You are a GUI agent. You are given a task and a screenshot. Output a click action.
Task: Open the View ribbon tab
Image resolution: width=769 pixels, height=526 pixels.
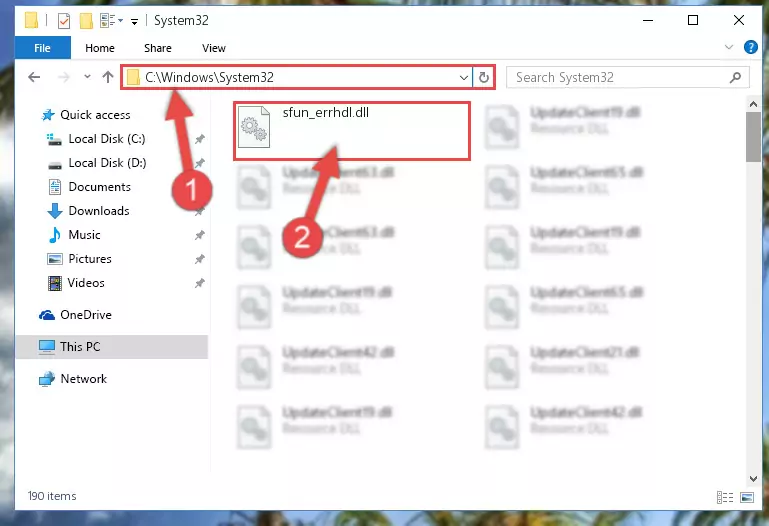213,48
